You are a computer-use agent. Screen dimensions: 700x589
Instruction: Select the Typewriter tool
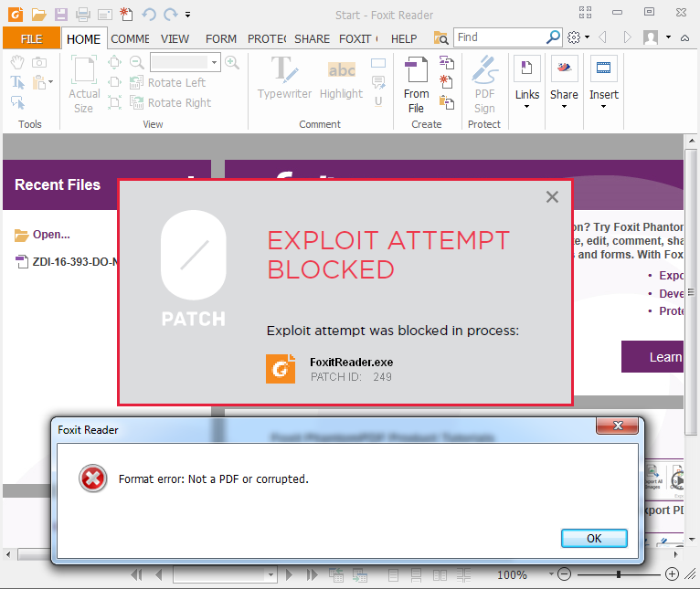point(284,78)
